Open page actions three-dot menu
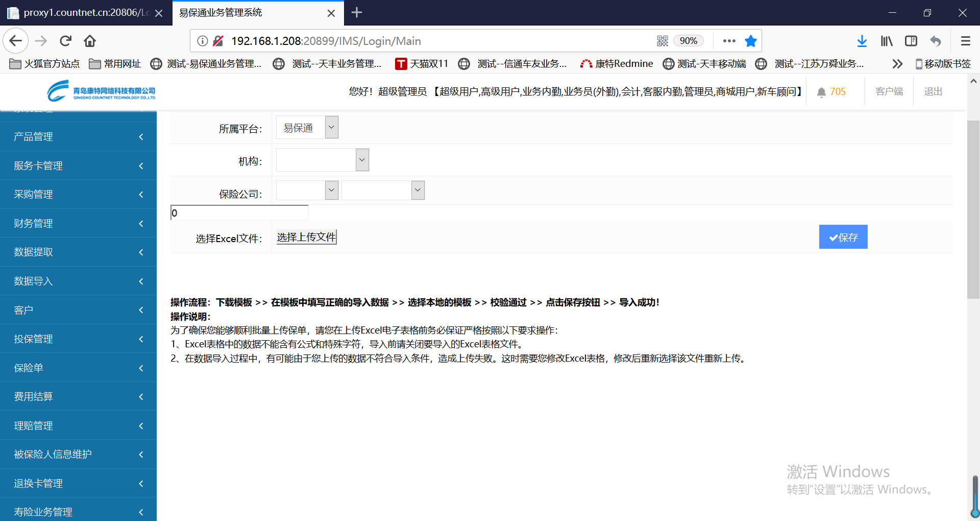Screen dimensions: 980x521 pos(729,41)
